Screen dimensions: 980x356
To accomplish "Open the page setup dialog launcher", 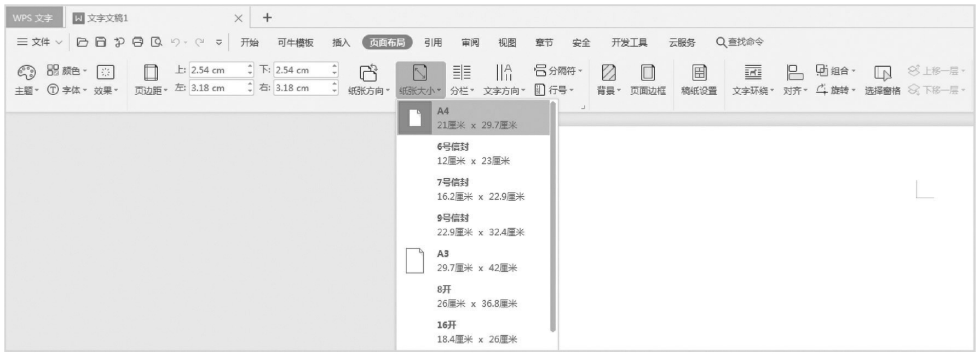I will pyautogui.click(x=583, y=107).
